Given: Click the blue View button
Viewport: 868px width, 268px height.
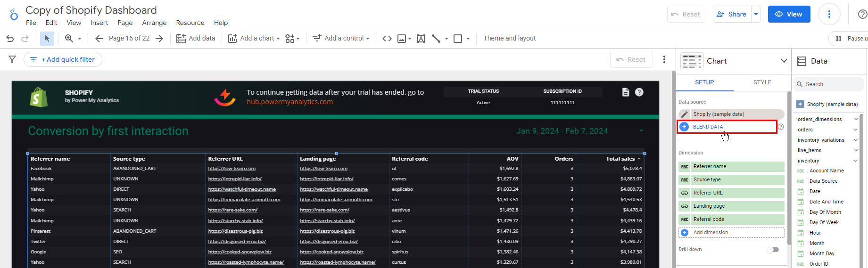Looking at the screenshot, I should click(x=789, y=14).
